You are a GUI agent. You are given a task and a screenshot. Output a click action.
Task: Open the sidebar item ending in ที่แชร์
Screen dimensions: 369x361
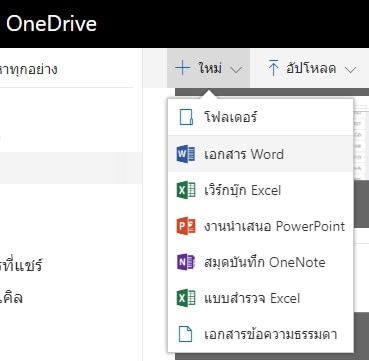tap(21, 265)
